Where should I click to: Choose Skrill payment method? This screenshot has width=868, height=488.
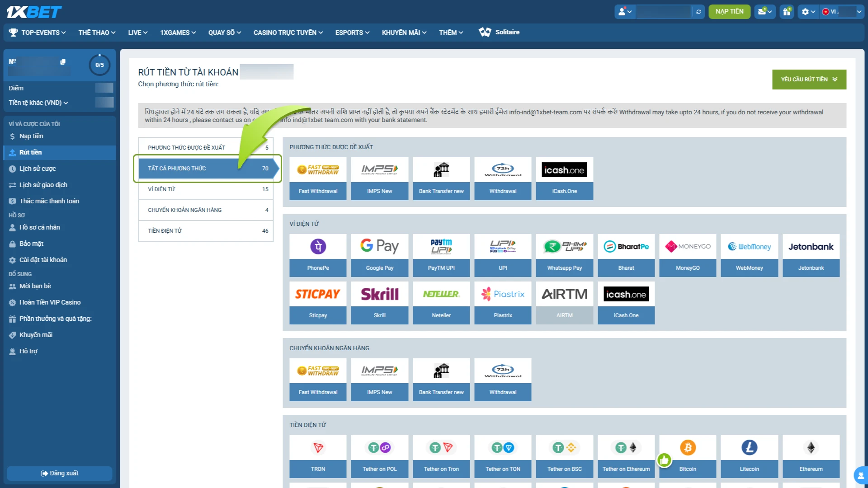(x=379, y=303)
